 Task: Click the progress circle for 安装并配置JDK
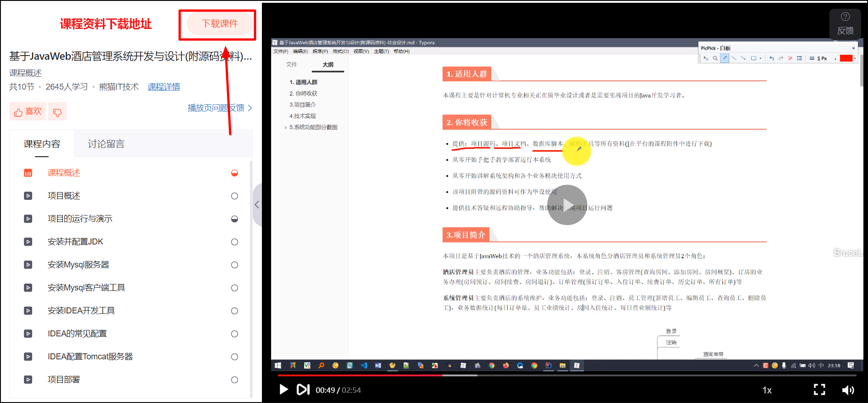(x=234, y=242)
